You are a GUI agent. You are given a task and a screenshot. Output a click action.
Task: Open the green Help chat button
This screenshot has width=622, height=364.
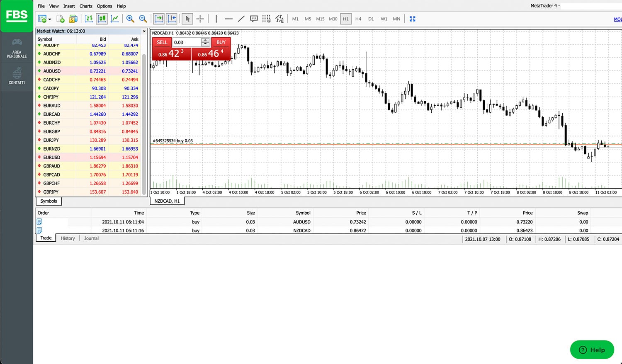(592, 350)
